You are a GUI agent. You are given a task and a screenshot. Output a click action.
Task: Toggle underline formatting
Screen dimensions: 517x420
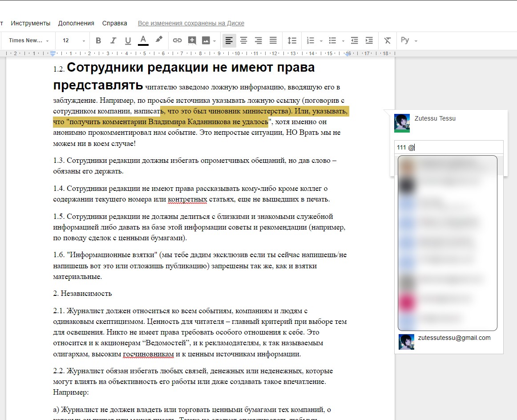[128, 40]
